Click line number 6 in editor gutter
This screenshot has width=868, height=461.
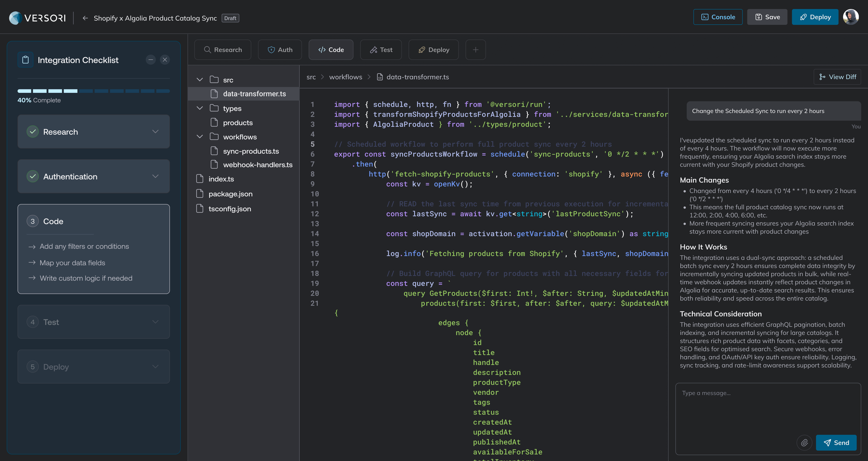(x=312, y=154)
